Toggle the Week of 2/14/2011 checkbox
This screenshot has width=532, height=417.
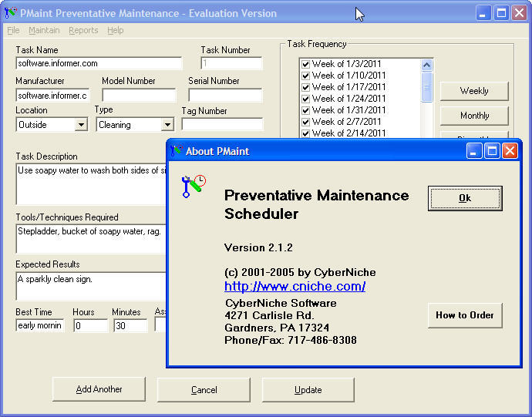click(x=305, y=133)
